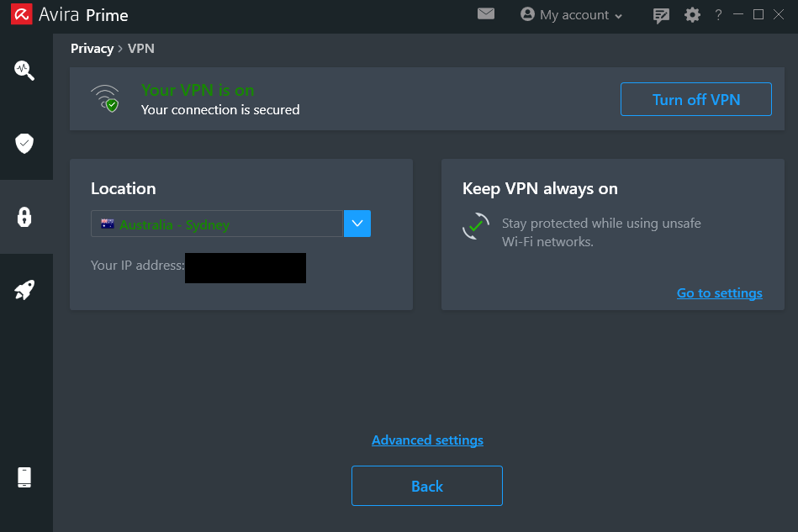Viewport: 798px width, 532px height.
Task: Click the 'Location' heading
Action: 123,189
